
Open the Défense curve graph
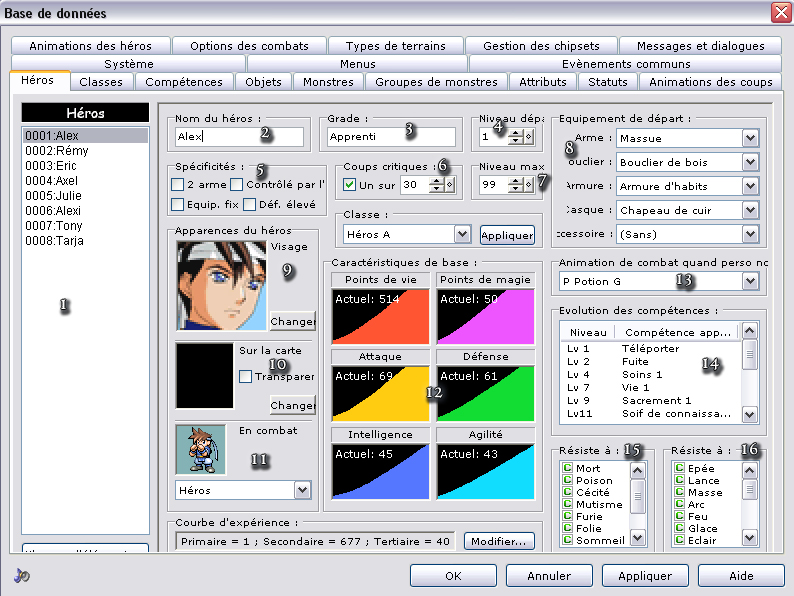[485, 393]
